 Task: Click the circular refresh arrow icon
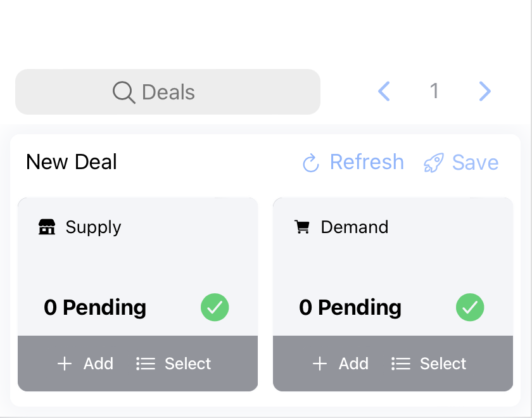click(310, 163)
